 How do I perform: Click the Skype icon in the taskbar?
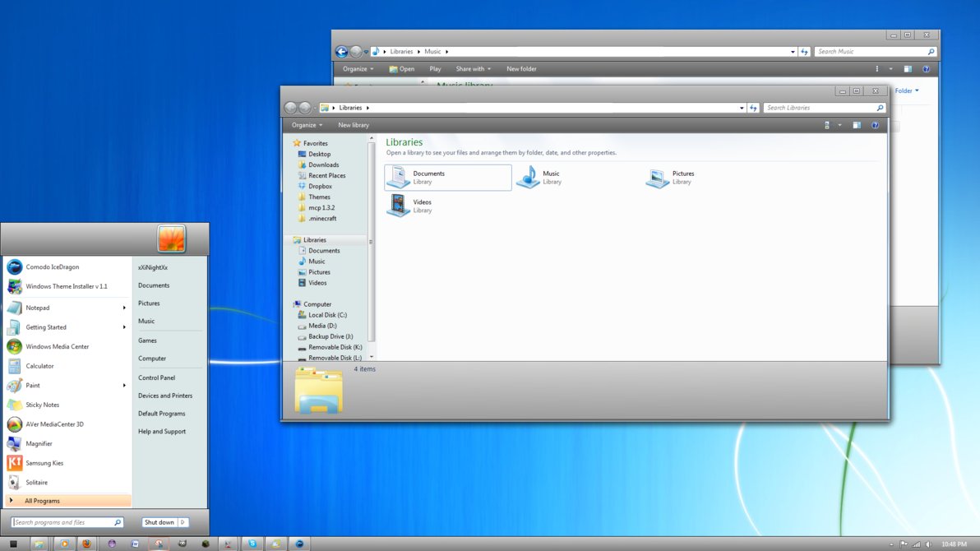(252, 544)
